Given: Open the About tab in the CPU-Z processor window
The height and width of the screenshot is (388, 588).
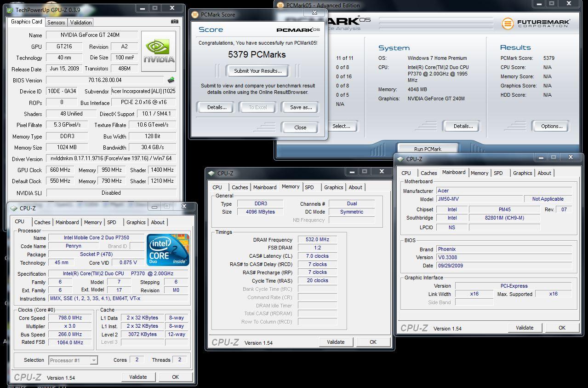Looking at the screenshot, I should pyautogui.click(x=158, y=222).
